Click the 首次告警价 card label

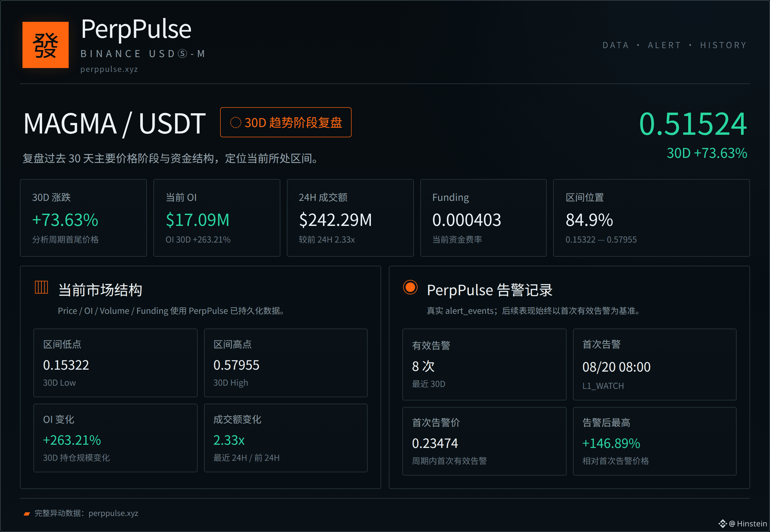[x=436, y=423]
